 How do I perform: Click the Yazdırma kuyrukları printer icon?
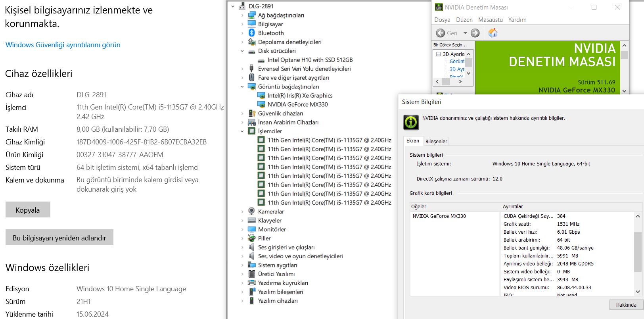point(251,282)
